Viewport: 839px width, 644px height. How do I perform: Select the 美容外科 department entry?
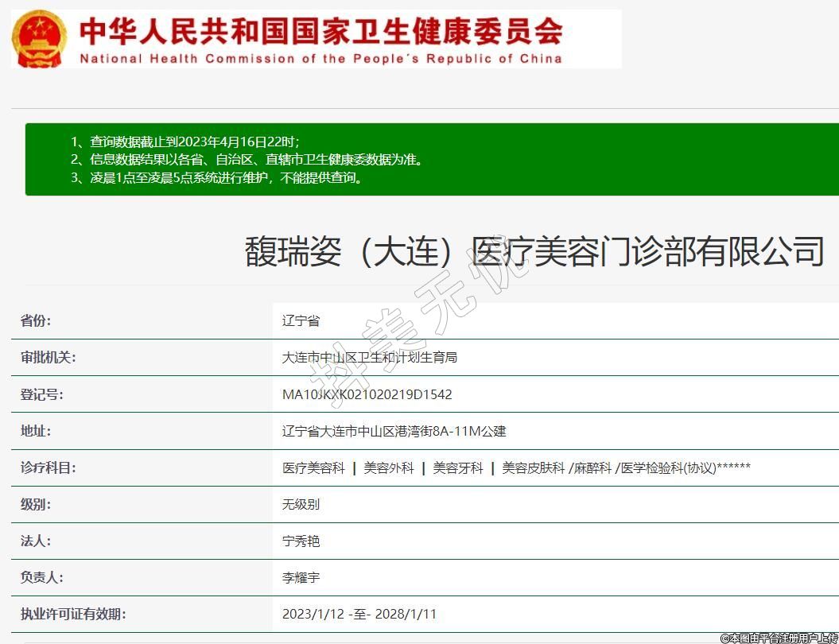(x=389, y=467)
